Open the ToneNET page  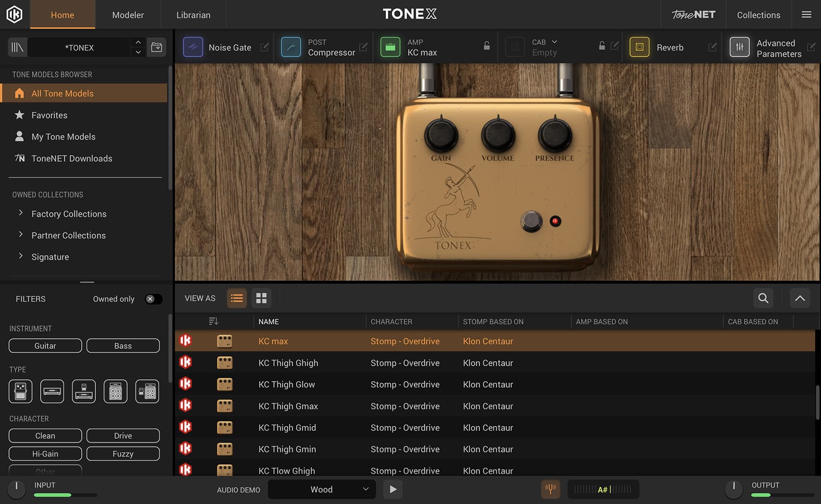click(x=693, y=15)
